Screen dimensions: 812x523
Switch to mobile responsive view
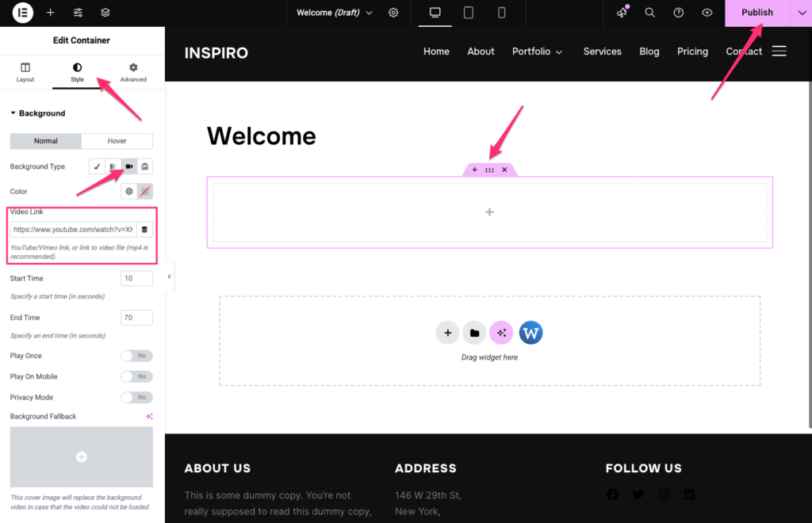click(x=502, y=13)
